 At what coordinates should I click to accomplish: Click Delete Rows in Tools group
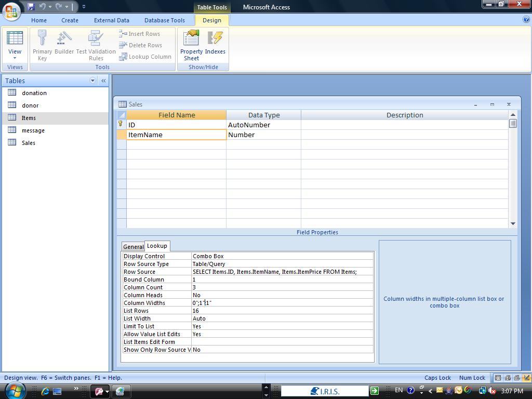coord(140,45)
